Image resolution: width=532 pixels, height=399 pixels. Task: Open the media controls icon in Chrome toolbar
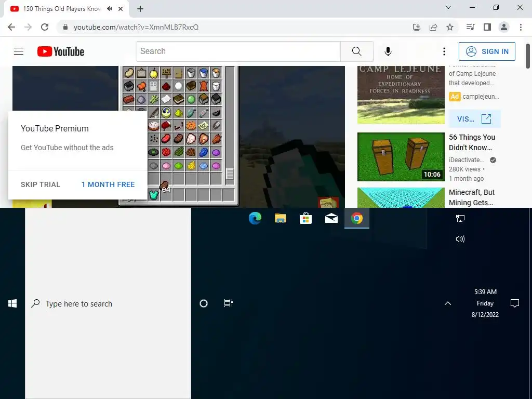coord(471,27)
